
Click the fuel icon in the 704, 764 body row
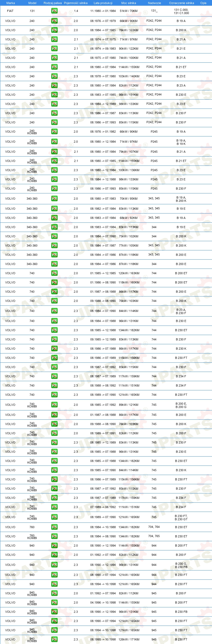54,527
